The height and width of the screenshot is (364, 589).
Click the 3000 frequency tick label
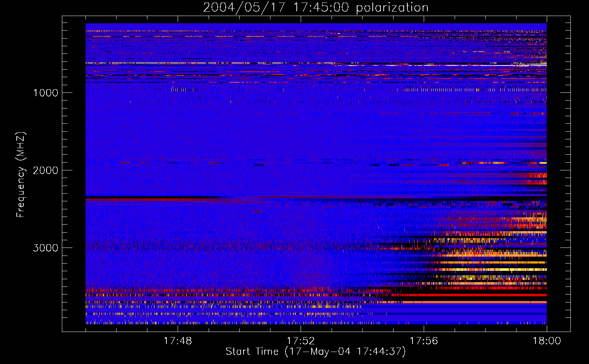pyautogui.click(x=46, y=248)
